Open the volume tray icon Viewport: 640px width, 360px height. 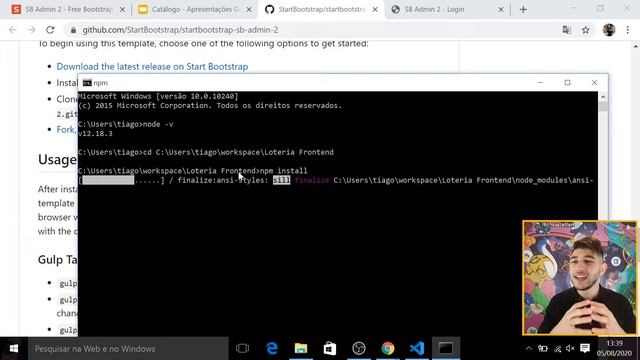(570, 349)
